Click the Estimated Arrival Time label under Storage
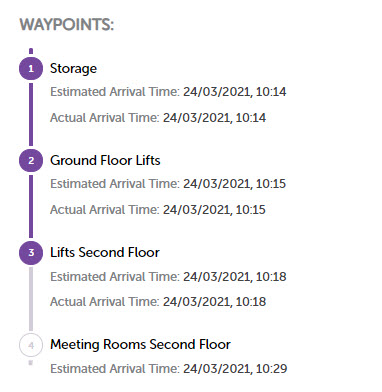382x392 pixels. coord(115,92)
